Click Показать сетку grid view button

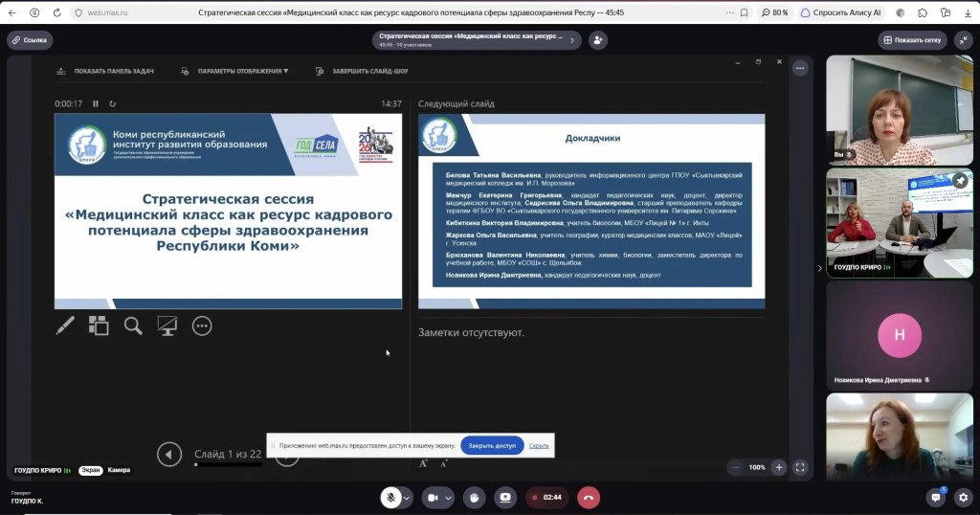(912, 40)
